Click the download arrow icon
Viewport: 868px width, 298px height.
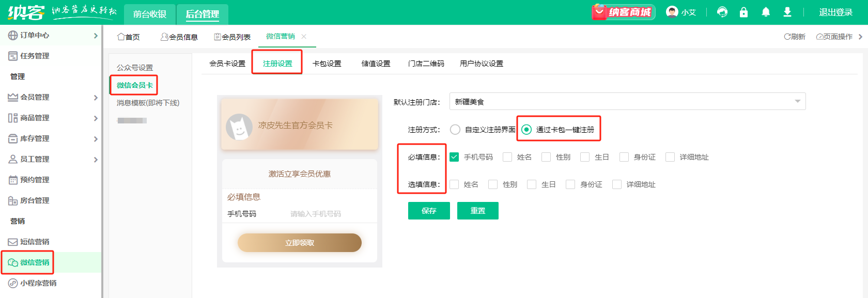point(787,12)
